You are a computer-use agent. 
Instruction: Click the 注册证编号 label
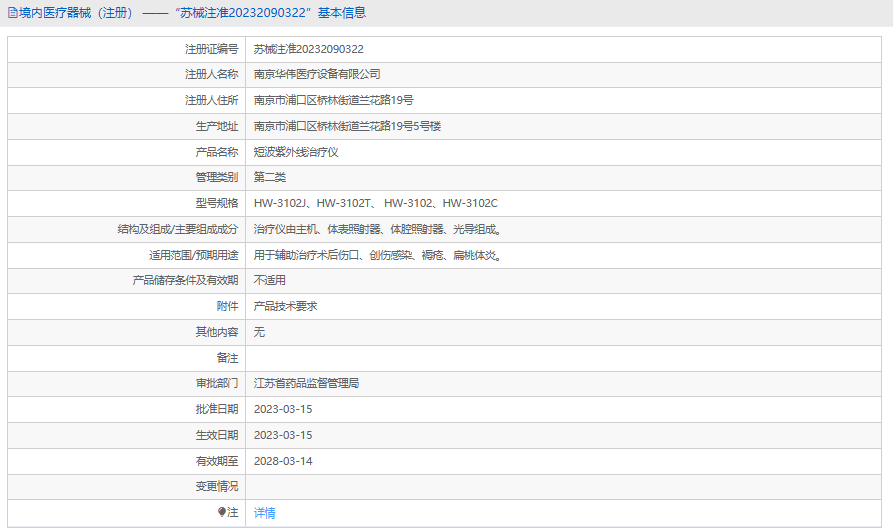click(211, 49)
